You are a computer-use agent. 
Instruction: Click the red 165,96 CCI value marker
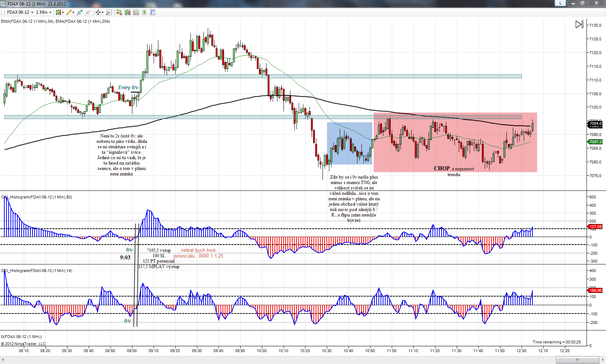tap(596, 290)
